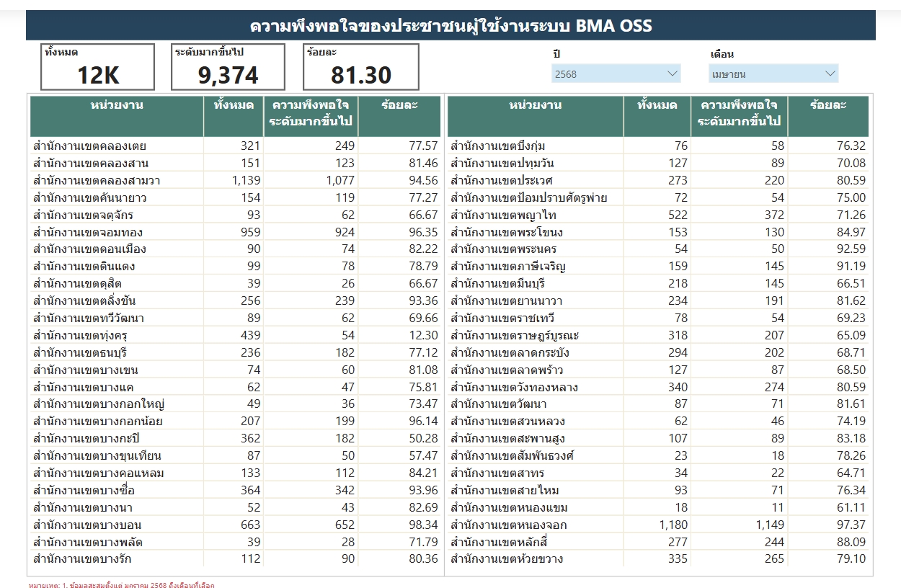Sort by ความพึงพอใจระดับมากขึ้นไป header above value 249
The image size is (901, 588).
point(311,116)
